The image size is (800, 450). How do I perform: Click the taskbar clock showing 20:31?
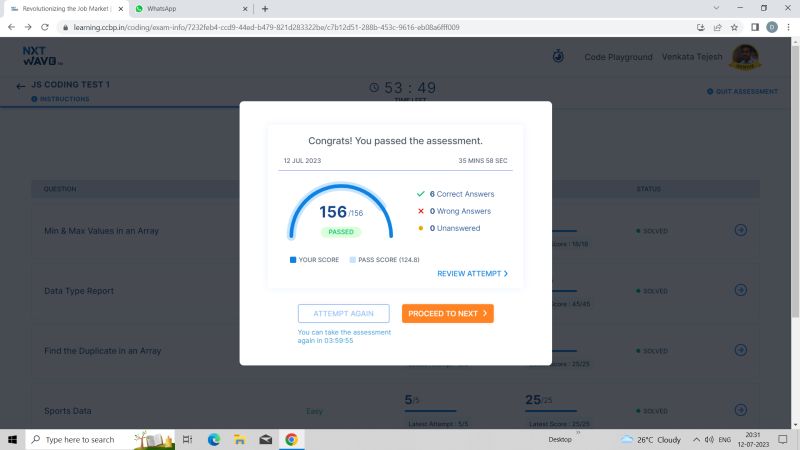pos(753,439)
